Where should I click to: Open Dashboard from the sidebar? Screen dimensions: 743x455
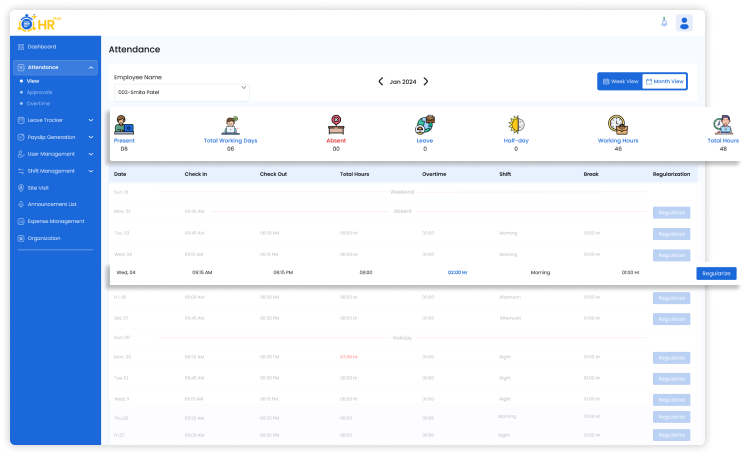tap(41, 47)
